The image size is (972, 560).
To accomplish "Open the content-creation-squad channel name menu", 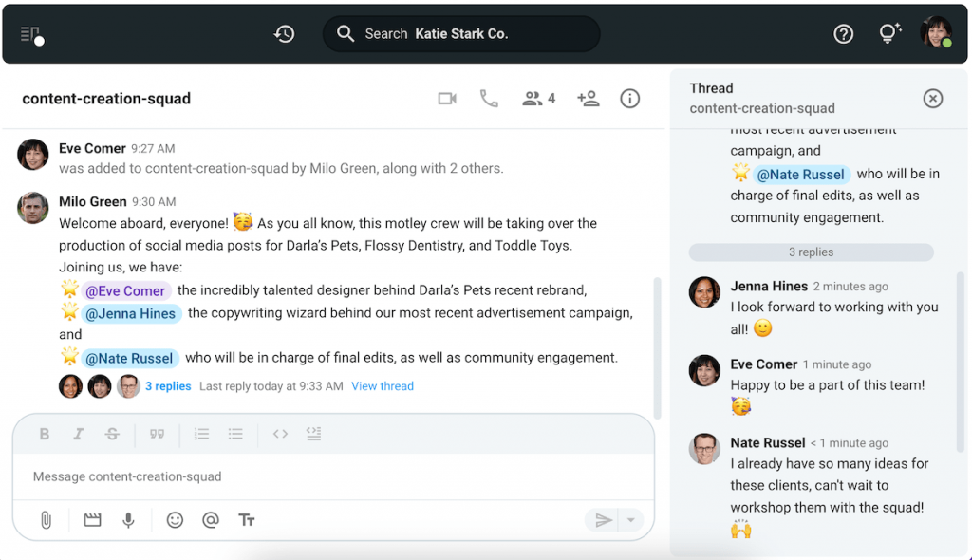I will (x=105, y=98).
